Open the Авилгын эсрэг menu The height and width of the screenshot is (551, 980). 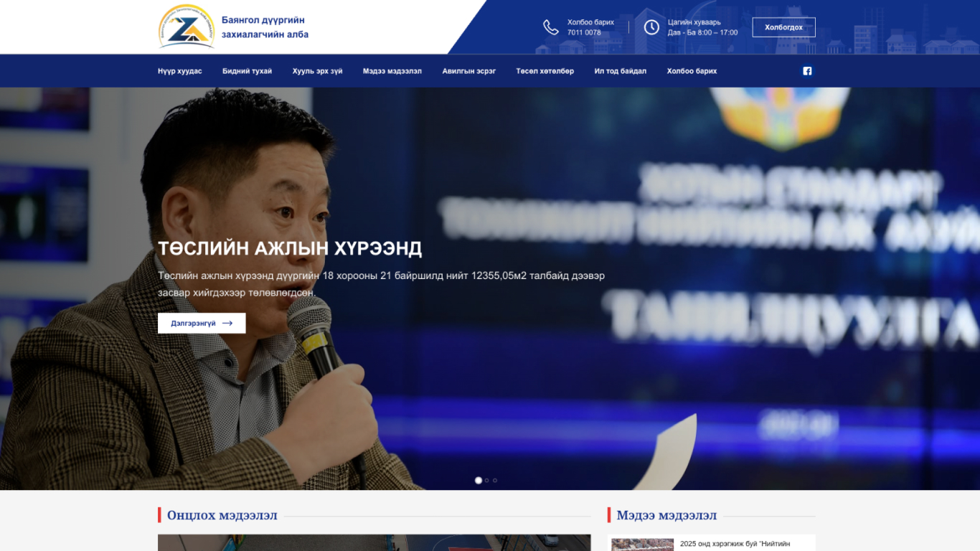(x=469, y=71)
